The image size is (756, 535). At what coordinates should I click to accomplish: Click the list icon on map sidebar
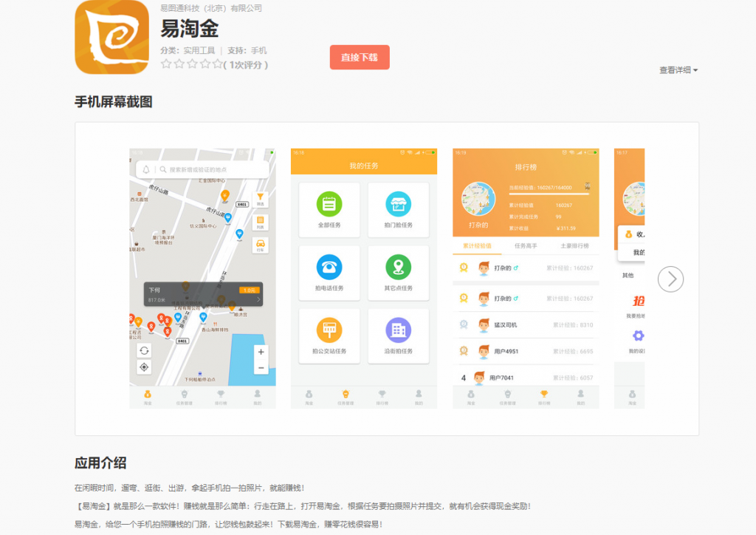point(261,222)
